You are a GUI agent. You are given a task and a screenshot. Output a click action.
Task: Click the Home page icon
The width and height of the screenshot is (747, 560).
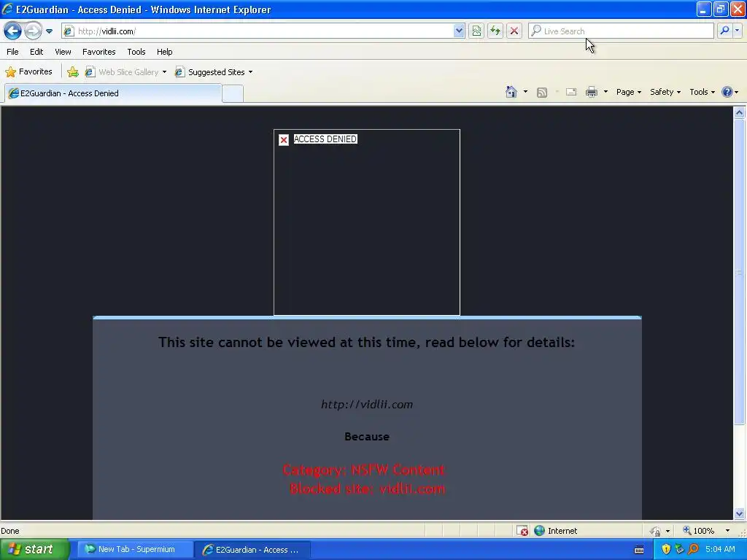click(511, 92)
